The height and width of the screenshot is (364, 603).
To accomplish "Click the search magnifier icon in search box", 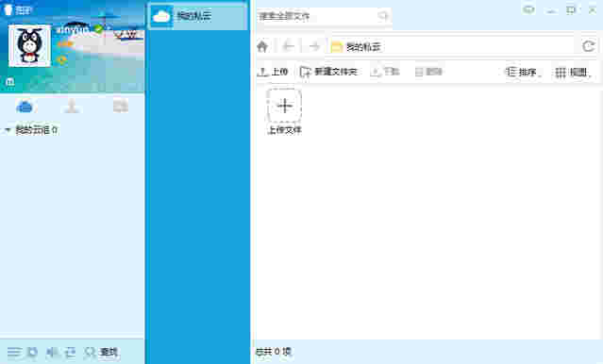I will pos(383,16).
